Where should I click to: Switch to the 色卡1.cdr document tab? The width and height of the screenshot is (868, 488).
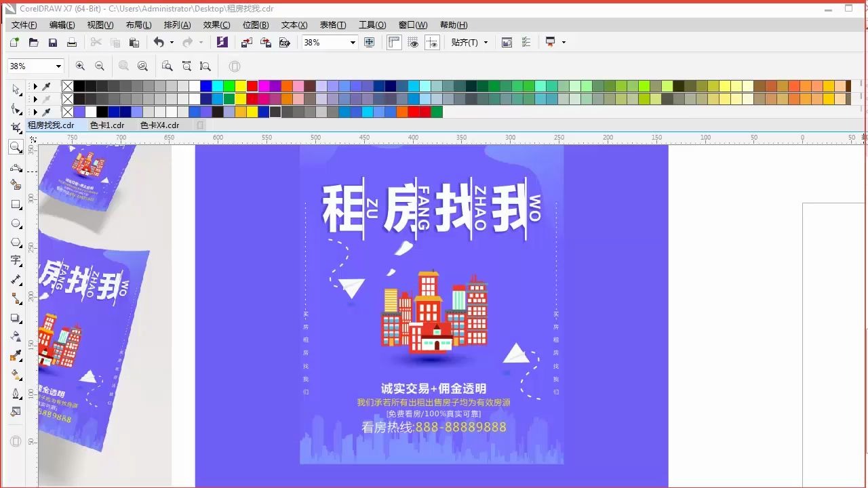(x=107, y=125)
